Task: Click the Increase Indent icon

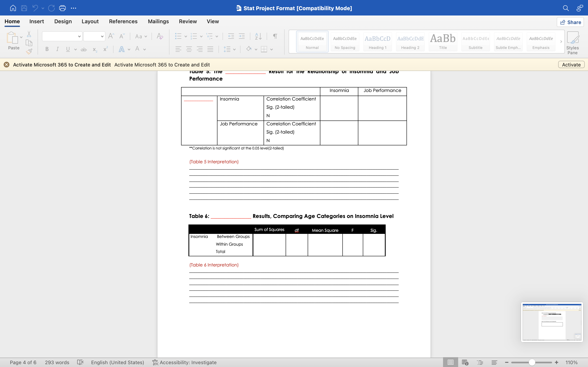Action: pyautogui.click(x=242, y=36)
